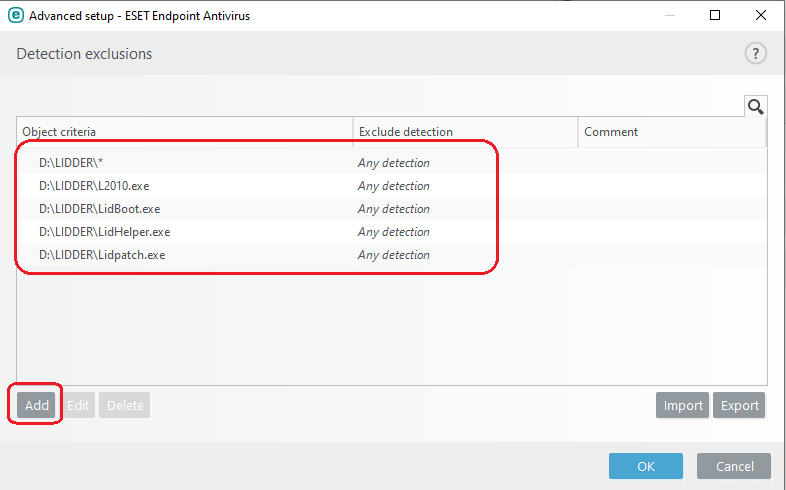The image size is (786, 490).
Task: Maximize the Advanced setup window
Action: (715, 16)
